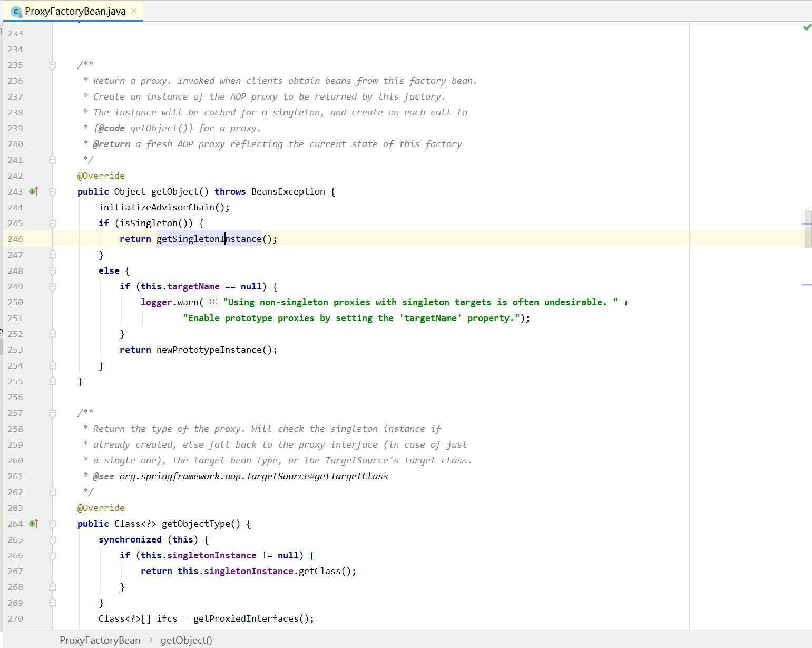Click line number 250 in the gutter

[15, 302]
